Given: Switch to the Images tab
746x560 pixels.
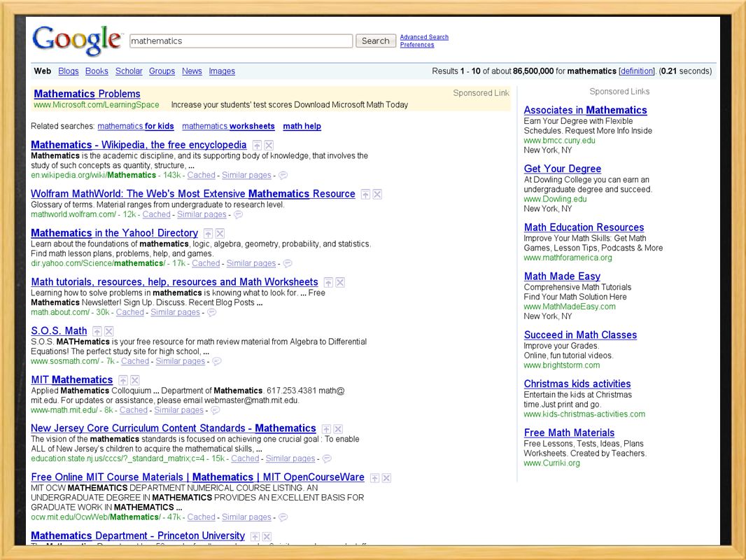Looking at the screenshot, I should [222, 71].
